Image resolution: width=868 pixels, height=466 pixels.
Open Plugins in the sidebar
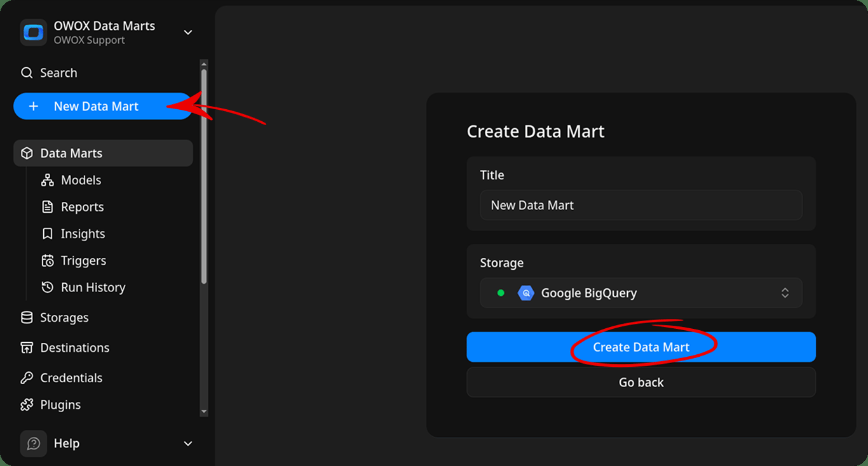pos(60,404)
